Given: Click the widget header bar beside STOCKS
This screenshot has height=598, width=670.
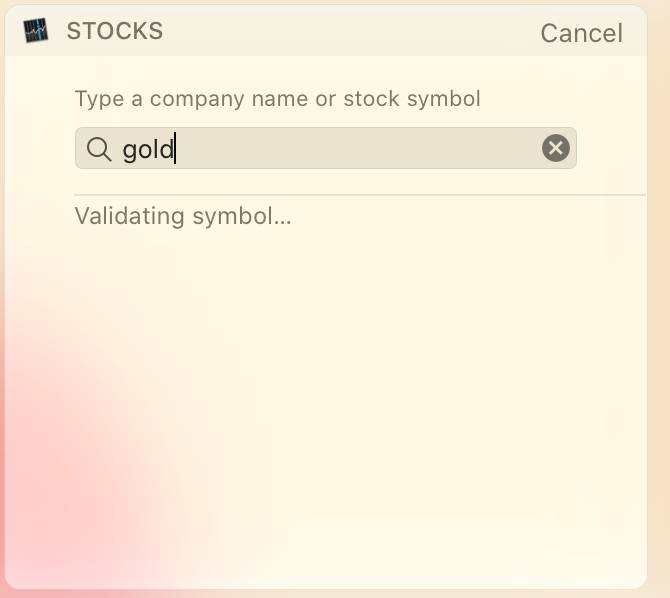Looking at the screenshot, I should coord(350,31).
